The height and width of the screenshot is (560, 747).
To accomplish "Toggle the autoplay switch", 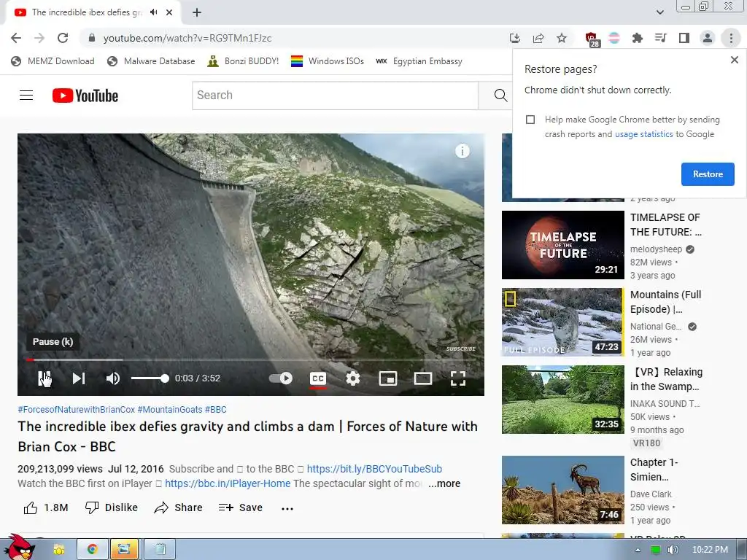I will click(x=281, y=378).
